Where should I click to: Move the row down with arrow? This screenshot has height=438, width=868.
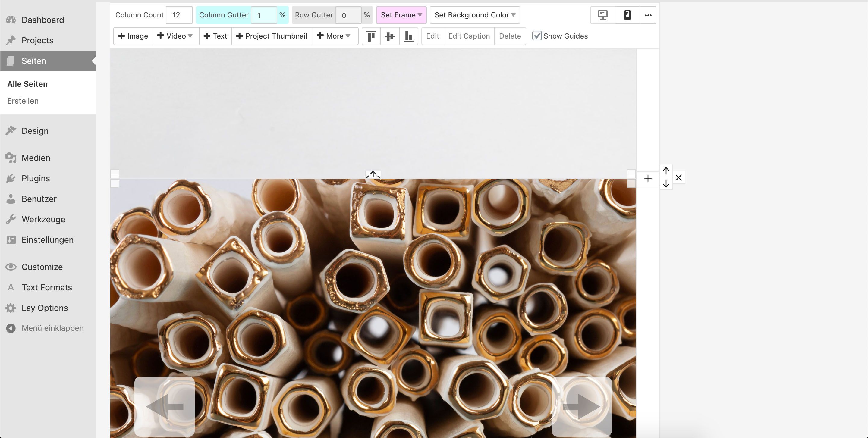[666, 184]
